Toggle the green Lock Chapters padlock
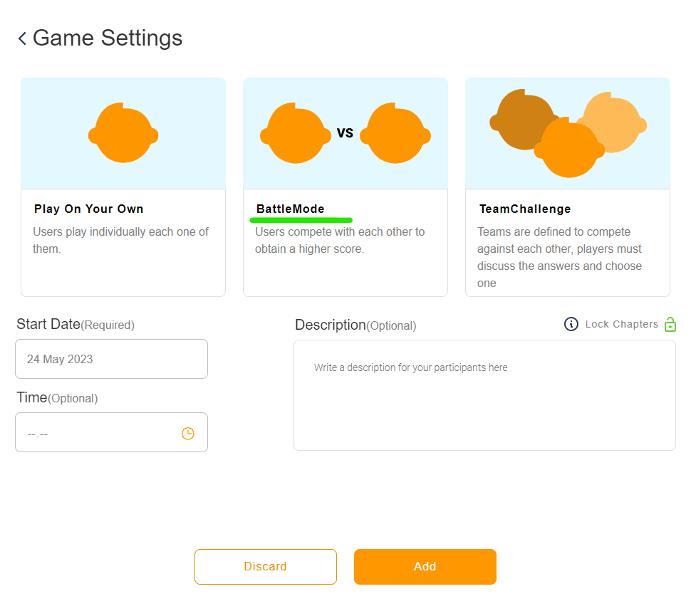 [x=670, y=324]
